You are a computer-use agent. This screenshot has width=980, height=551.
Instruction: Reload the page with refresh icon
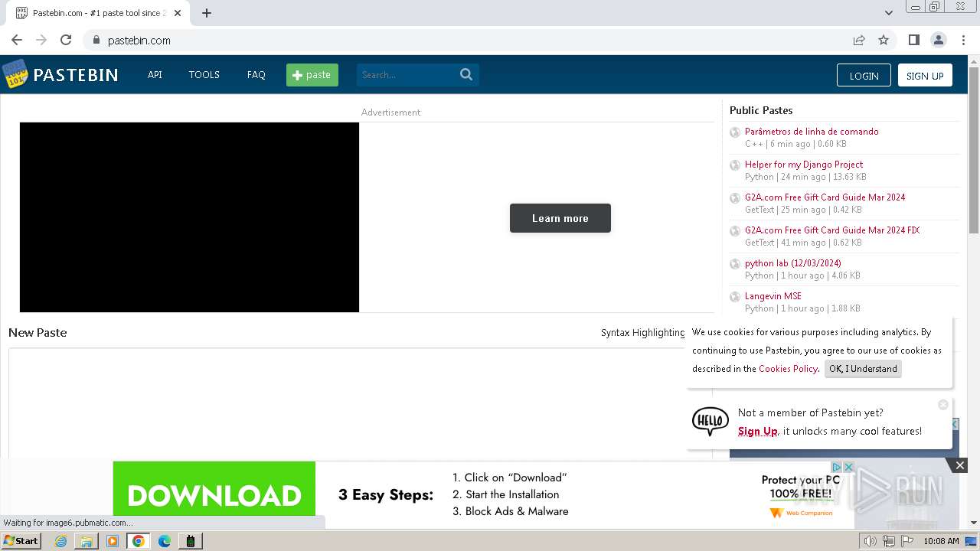66,40
